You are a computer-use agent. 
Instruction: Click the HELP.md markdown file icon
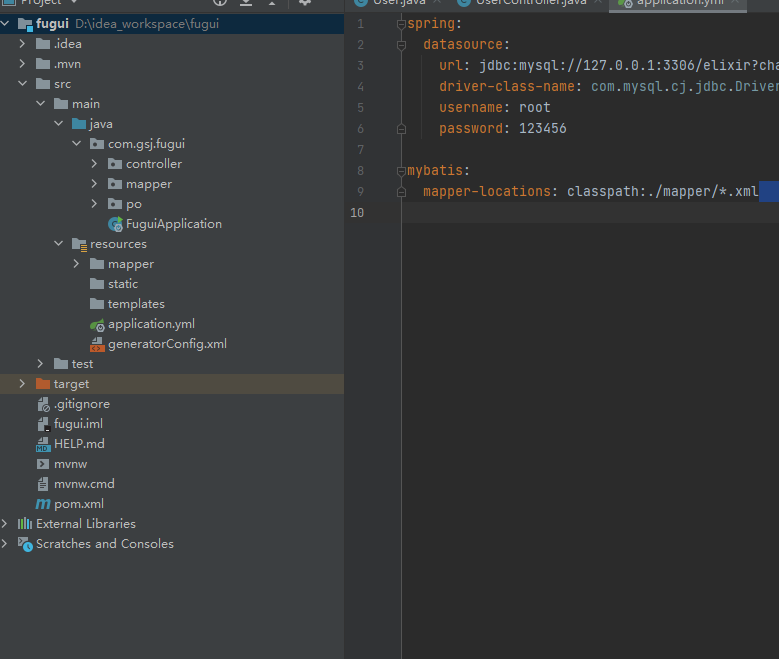pos(43,444)
